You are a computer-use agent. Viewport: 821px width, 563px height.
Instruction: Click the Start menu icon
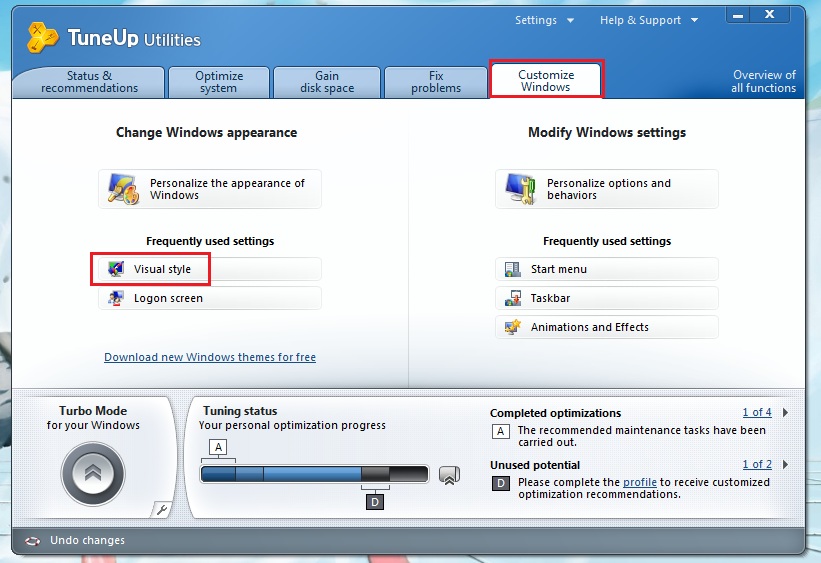[x=513, y=269]
